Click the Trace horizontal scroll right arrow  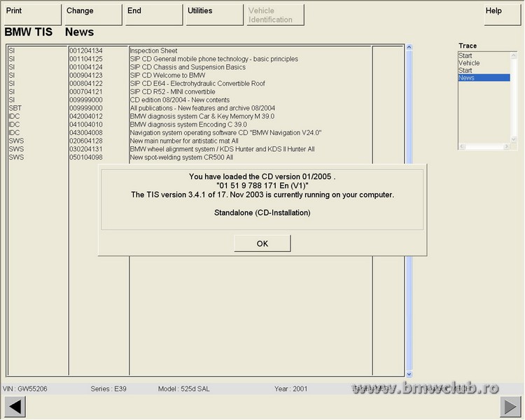pyautogui.click(x=506, y=146)
